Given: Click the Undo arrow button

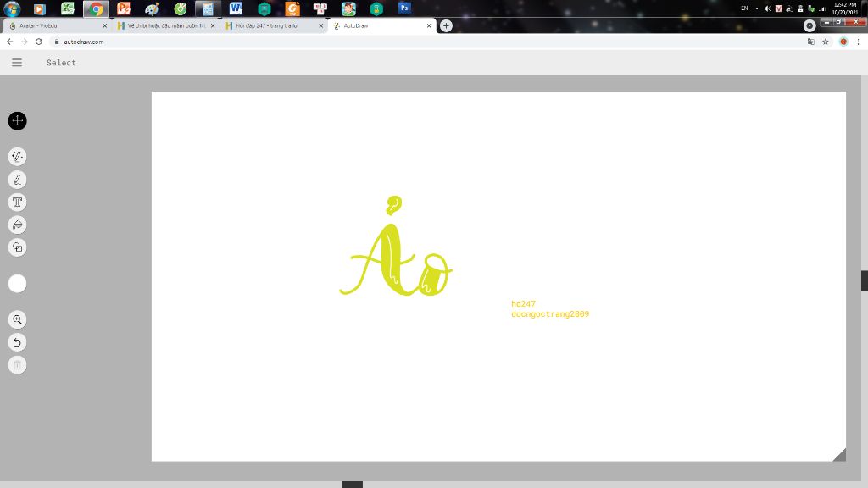Looking at the screenshot, I should coord(17,342).
